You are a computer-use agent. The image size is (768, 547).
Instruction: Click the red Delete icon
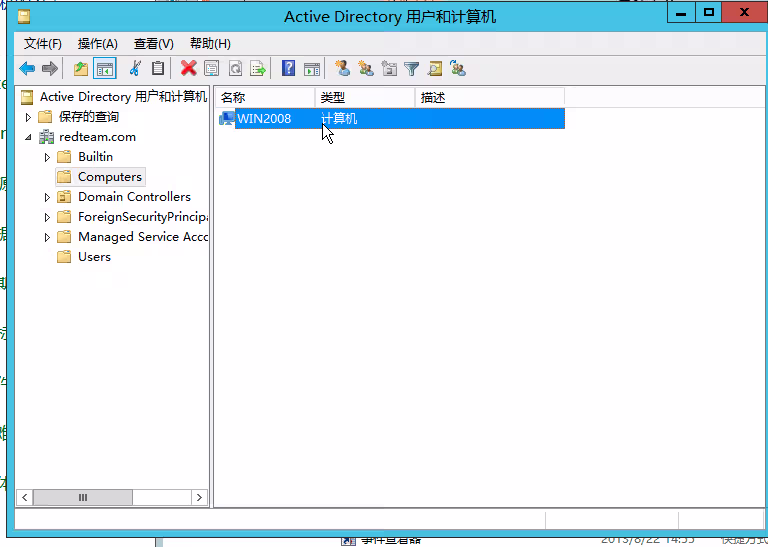coord(188,69)
